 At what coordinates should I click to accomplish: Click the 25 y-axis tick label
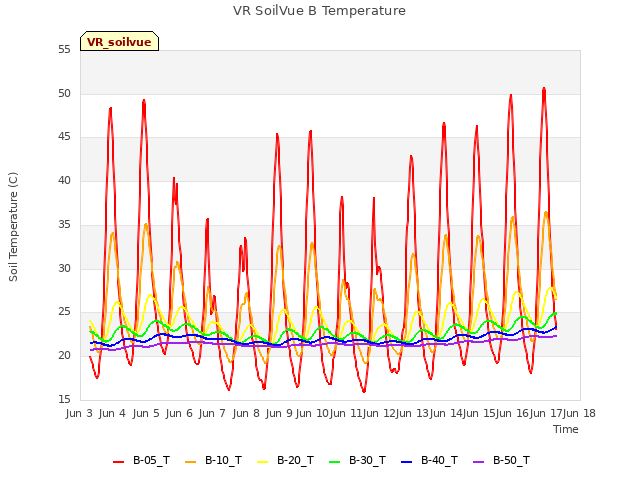click(64, 312)
